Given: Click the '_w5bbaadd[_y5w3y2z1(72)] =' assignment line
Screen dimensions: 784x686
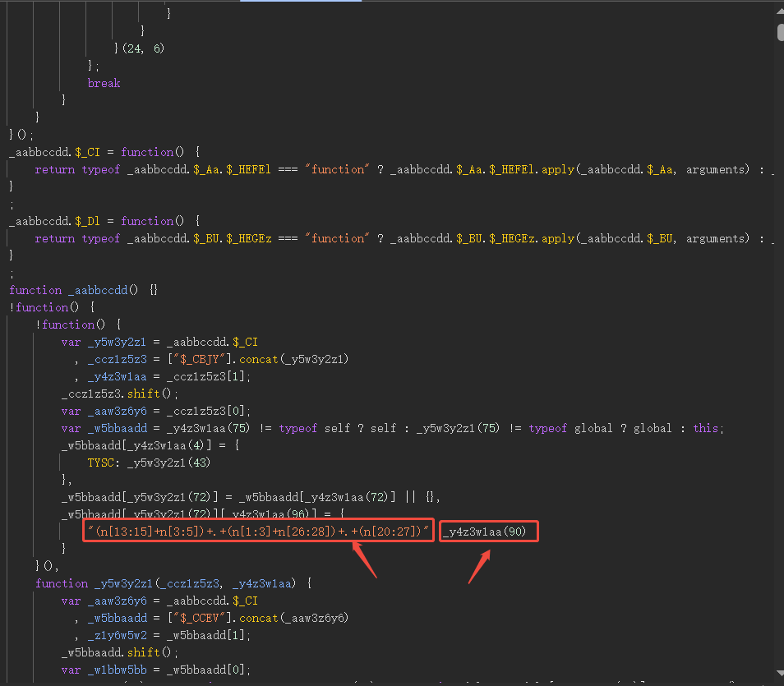Looking at the screenshot, I should point(251,498).
